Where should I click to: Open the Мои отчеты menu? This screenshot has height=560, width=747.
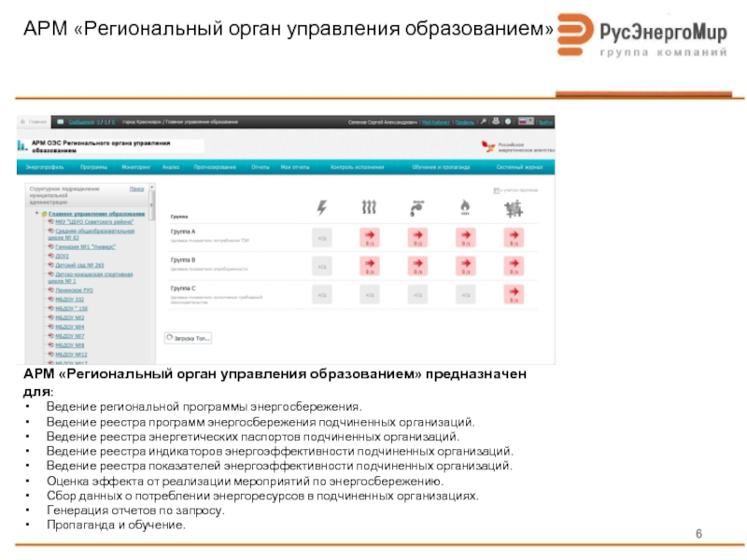tap(295, 167)
